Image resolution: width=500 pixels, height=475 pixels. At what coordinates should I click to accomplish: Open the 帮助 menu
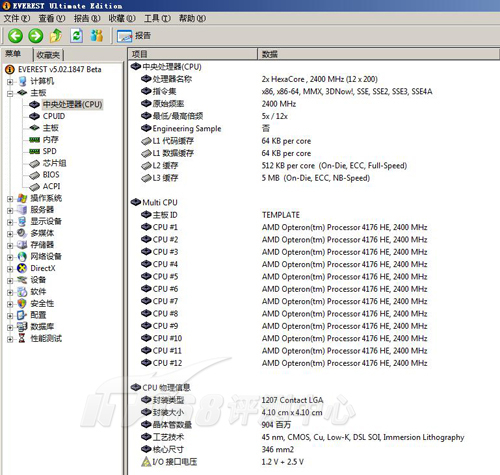coord(192,18)
